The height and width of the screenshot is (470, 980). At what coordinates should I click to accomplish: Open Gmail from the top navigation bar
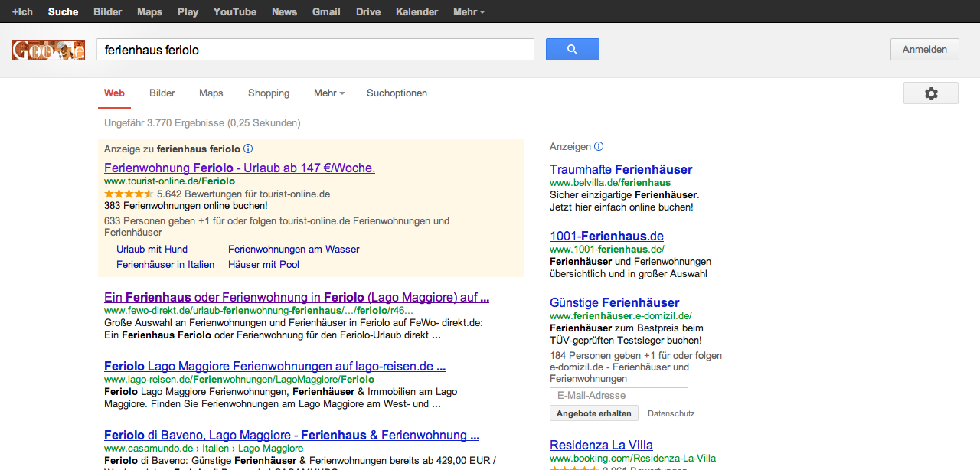326,12
